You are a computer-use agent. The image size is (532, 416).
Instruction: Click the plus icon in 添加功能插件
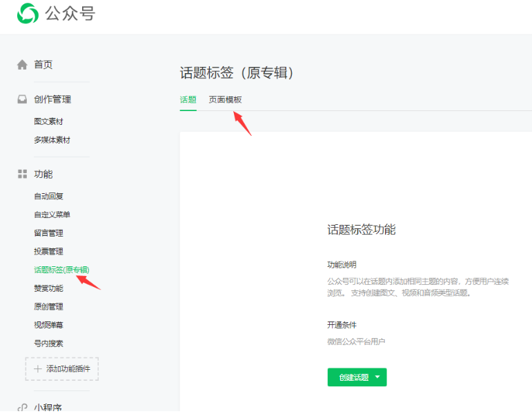(38, 369)
